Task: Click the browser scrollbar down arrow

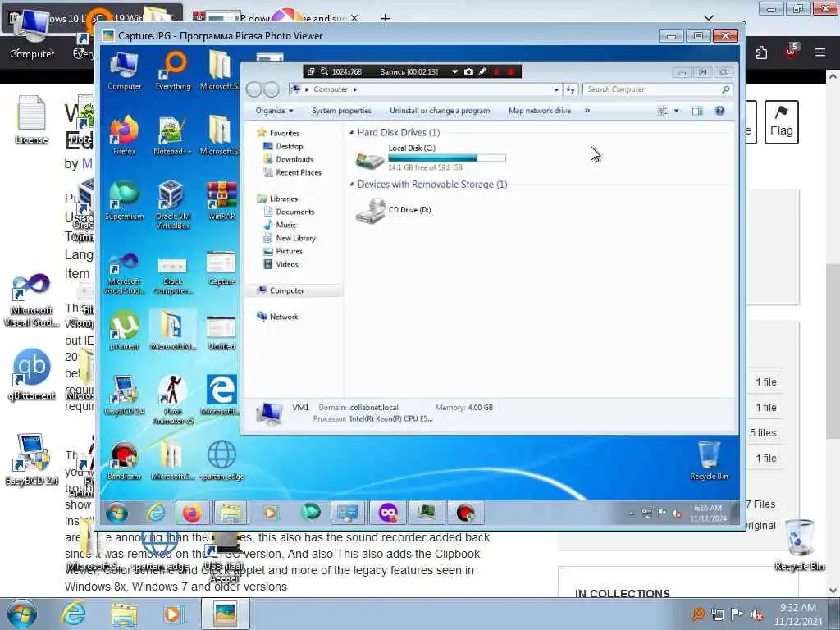Action: click(x=833, y=591)
